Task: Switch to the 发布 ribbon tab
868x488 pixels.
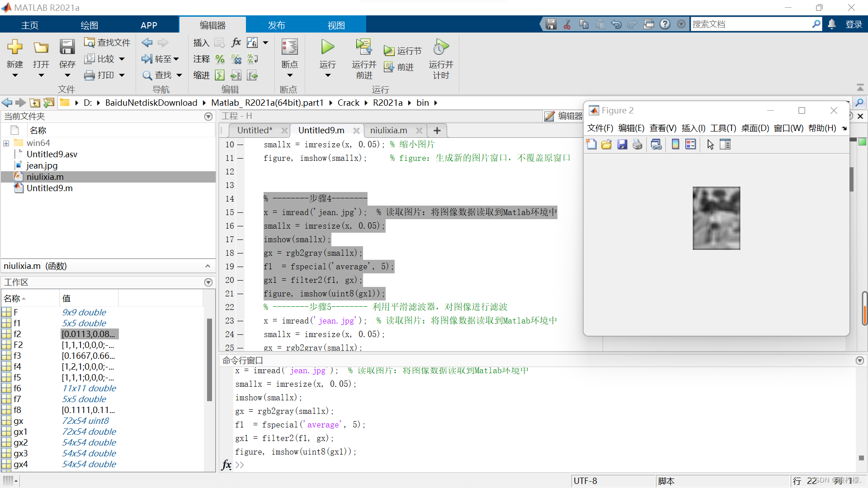Action: coord(276,25)
